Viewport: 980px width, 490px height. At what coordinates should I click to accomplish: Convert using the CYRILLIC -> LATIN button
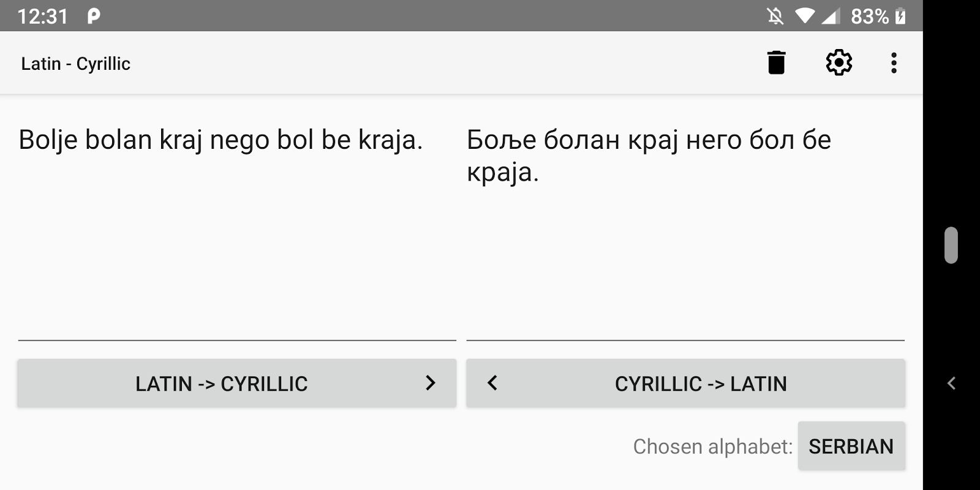tap(700, 383)
